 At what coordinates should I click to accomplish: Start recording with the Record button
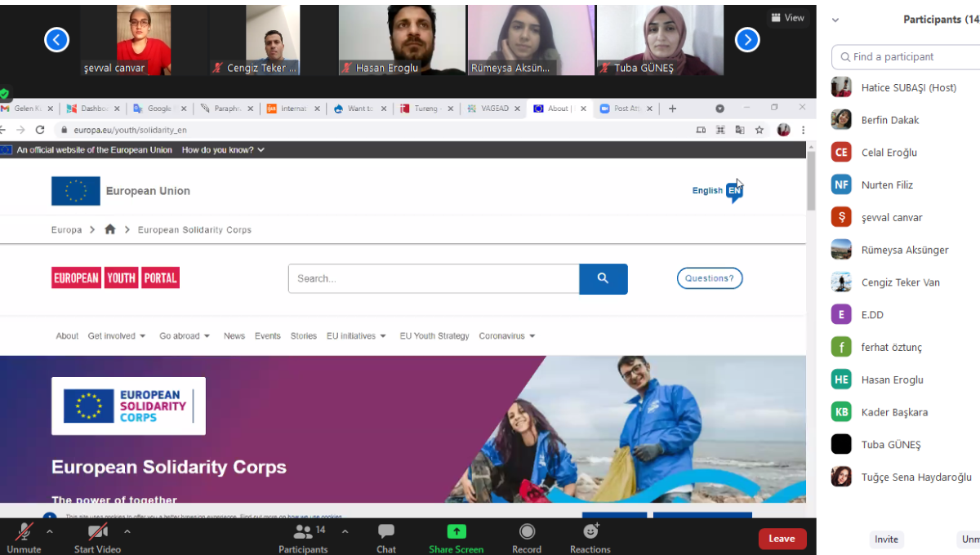coord(527,537)
